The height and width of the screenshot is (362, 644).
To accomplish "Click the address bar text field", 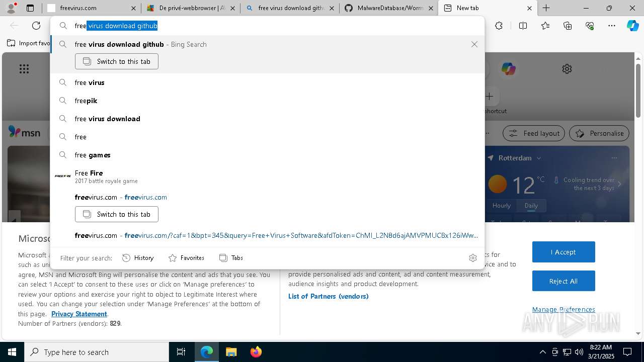I will (267, 26).
